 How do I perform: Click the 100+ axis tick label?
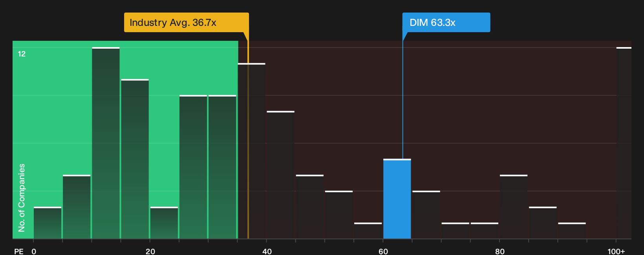click(616, 251)
